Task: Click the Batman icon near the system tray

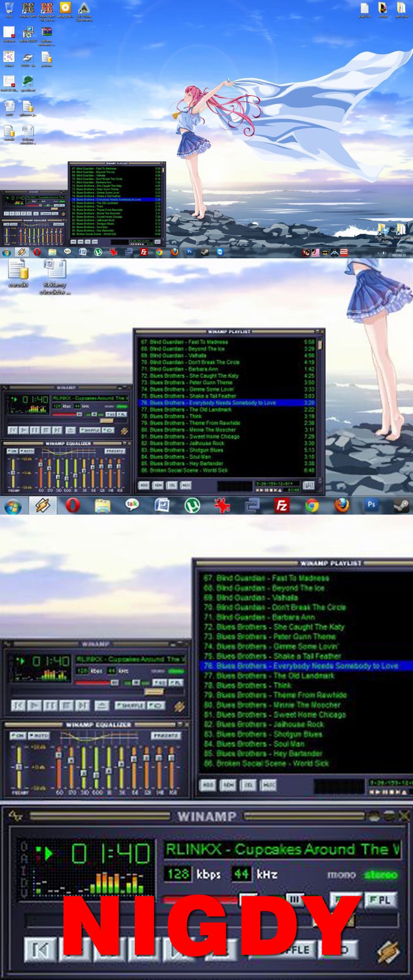Action: click(325, 253)
